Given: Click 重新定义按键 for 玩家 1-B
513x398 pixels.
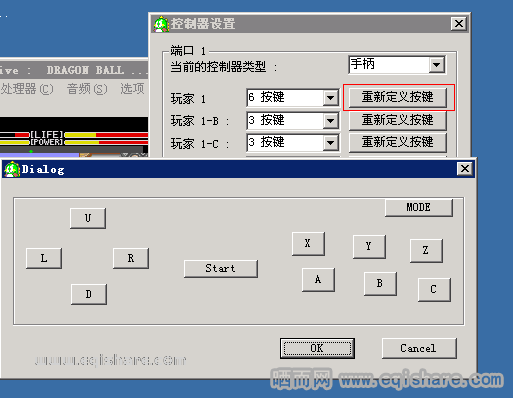Looking at the screenshot, I should 398,120.
